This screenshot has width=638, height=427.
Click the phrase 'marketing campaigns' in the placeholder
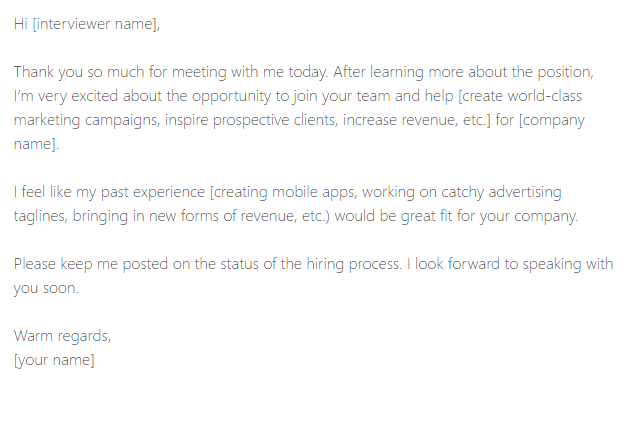coord(85,120)
